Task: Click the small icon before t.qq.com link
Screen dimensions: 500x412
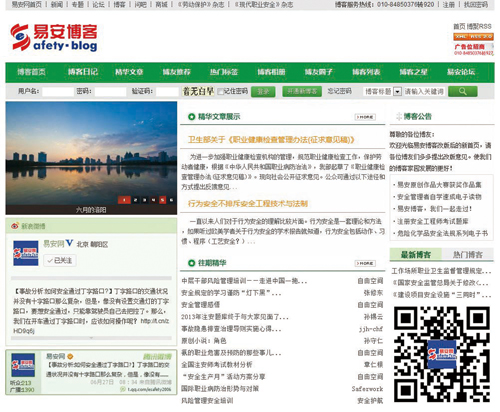Action: click(x=123, y=389)
